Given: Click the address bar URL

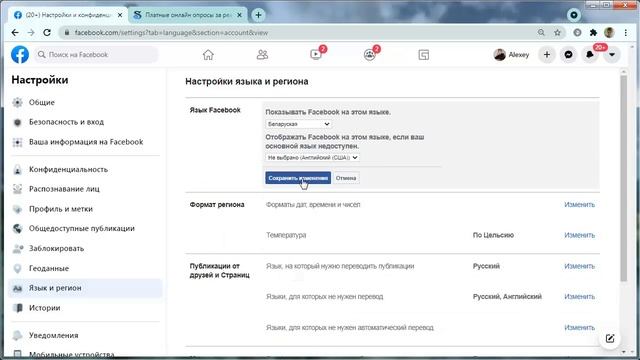Looking at the screenshot, I should (x=171, y=33).
